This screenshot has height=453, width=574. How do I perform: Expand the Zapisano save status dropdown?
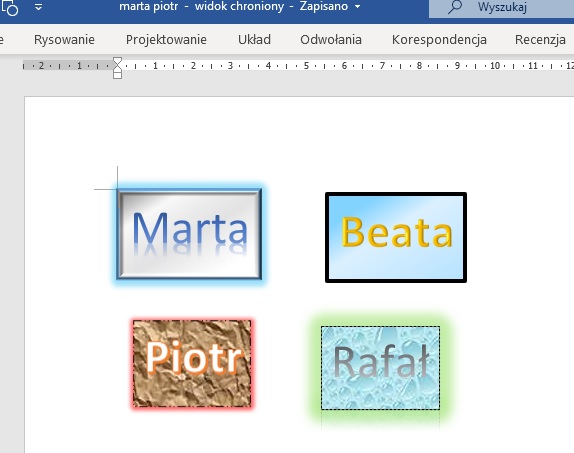pos(358,7)
